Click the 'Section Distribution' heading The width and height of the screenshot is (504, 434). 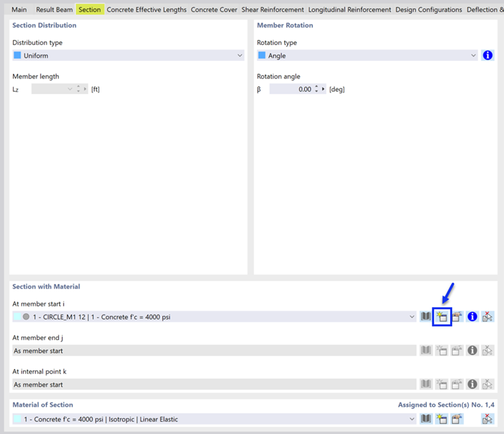point(44,25)
